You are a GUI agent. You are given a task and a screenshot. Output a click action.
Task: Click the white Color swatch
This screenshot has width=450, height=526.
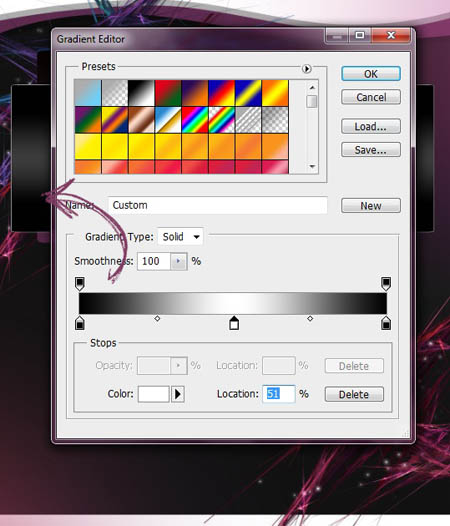153,394
